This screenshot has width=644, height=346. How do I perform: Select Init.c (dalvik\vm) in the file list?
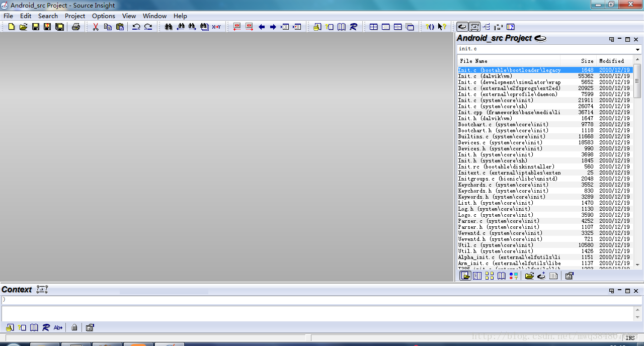point(544,76)
